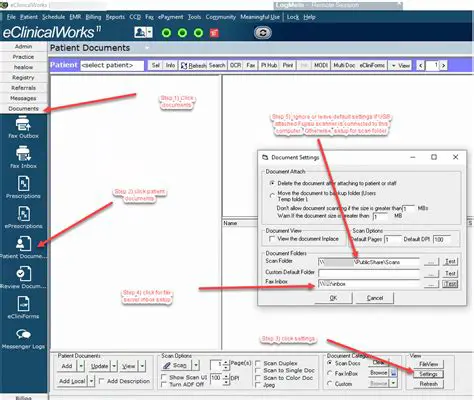Select the Patient Documents sidebar icon
The width and height of the screenshot is (474, 400).
(x=23, y=247)
